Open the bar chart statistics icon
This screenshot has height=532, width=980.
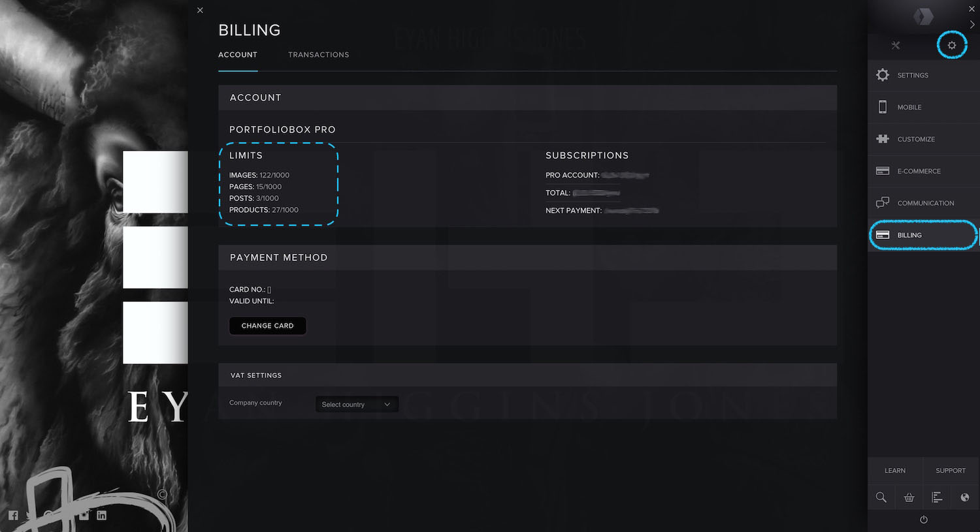(937, 497)
